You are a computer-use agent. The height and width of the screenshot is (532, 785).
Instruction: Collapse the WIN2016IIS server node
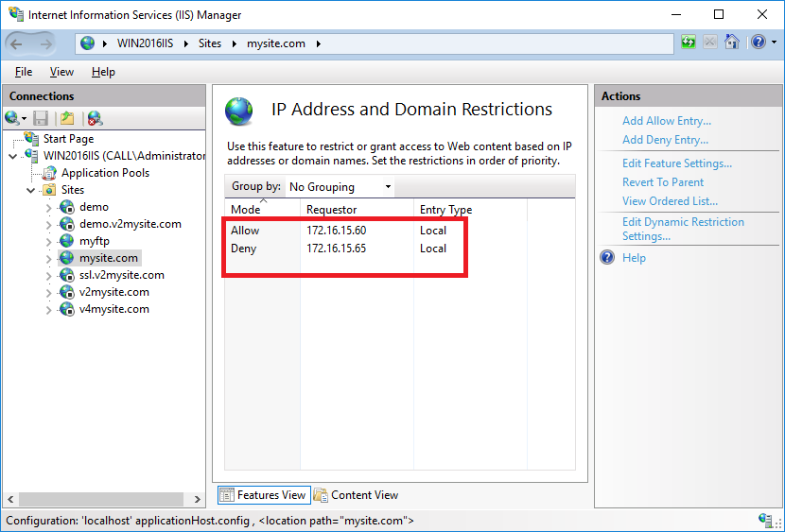tap(13, 157)
